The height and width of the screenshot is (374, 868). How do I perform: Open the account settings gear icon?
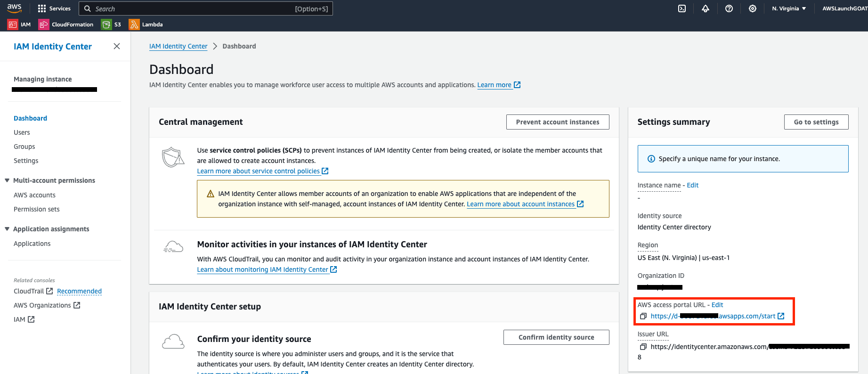(x=752, y=8)
